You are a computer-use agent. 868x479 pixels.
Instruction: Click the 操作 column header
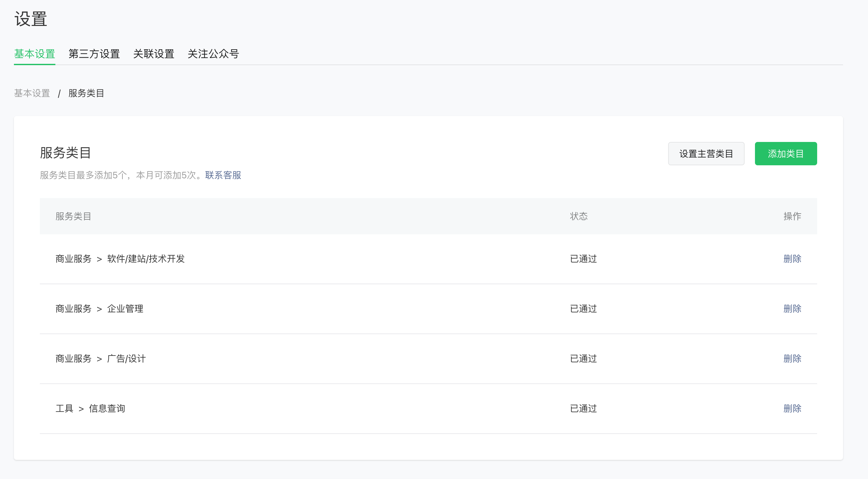(x=792, y=216)
